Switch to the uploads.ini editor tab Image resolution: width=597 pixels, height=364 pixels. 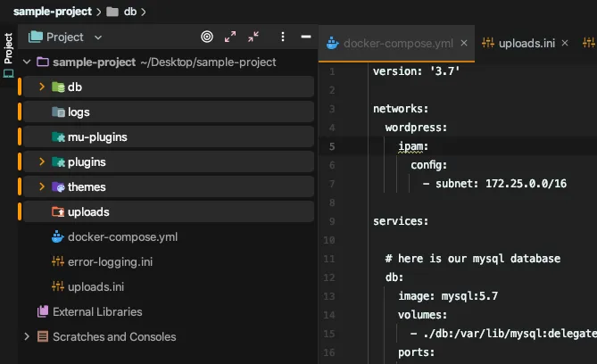(x=527, y=43)
